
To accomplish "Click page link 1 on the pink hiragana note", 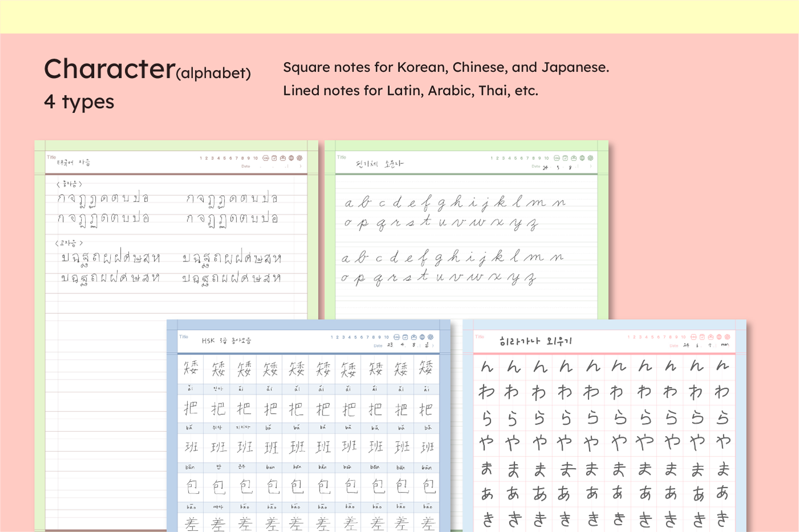I will click(x=629, y=337).
